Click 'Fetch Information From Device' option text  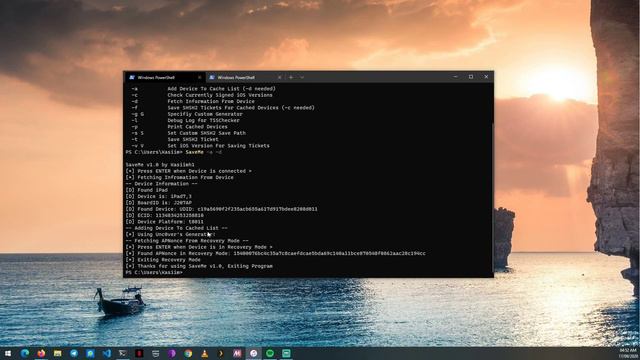point(211,101)
